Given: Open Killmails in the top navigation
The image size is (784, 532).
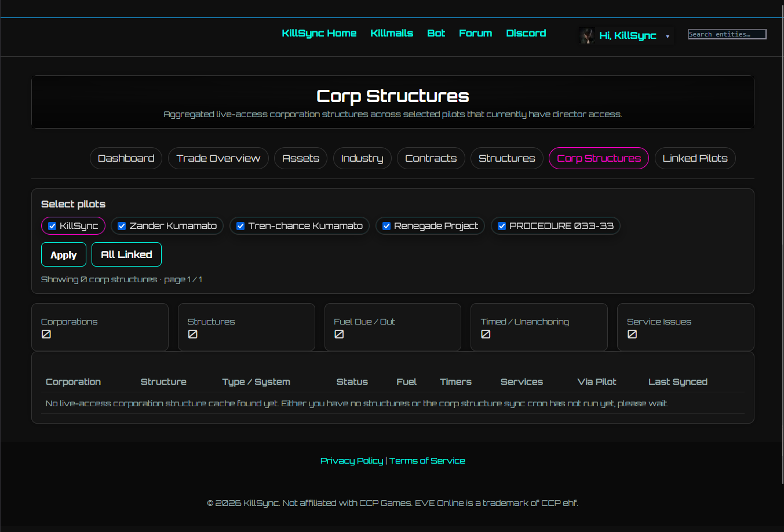Looking at the screenshot, I should pos(392,33).
